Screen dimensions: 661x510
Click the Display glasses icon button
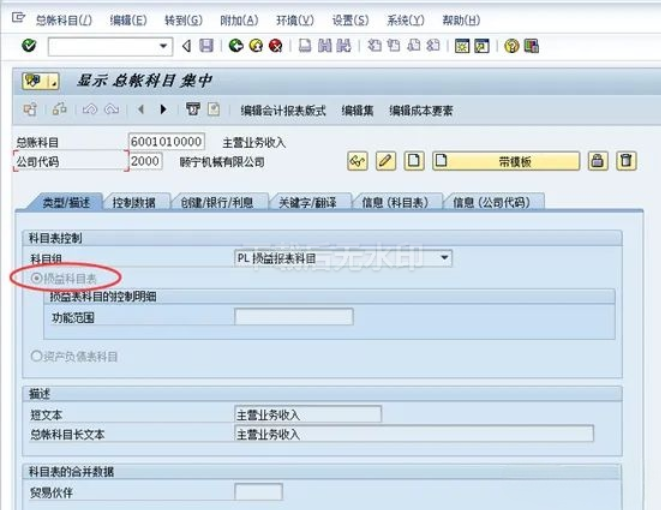tap(357, 161)
